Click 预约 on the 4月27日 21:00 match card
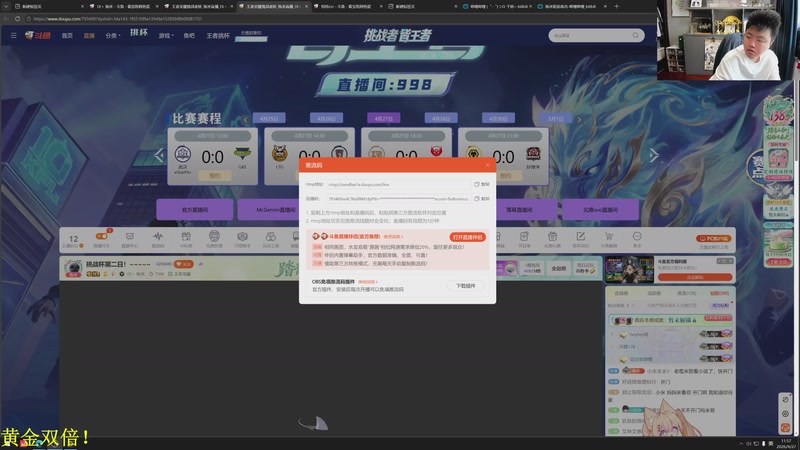800x450 pixels. [505, 176]
